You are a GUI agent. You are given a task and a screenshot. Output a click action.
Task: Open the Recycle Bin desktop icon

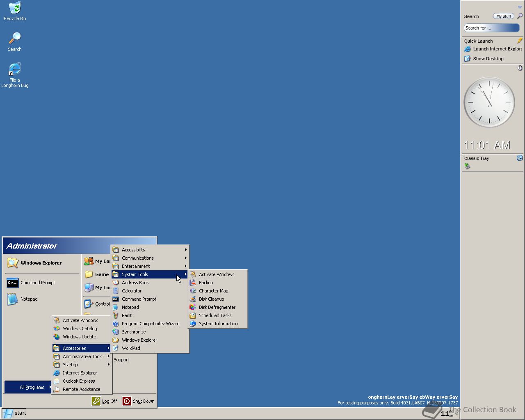pyautogui.click(x=15, y=11)
